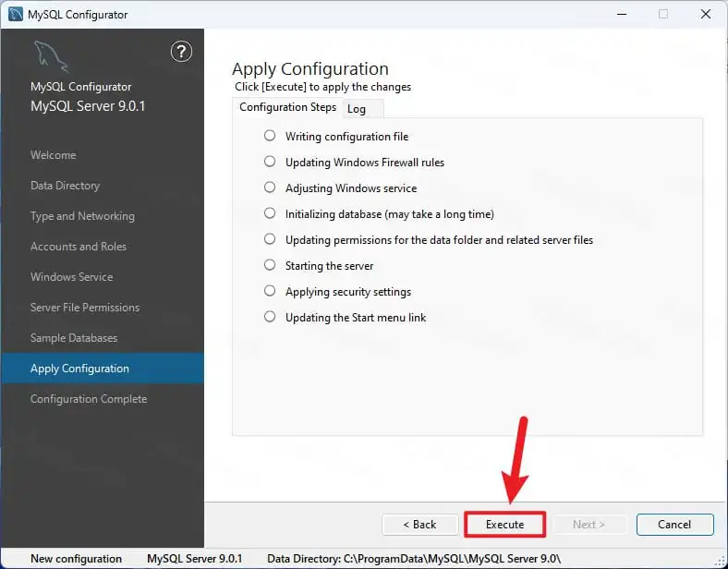Click the 'New configuration' status bar entry
The height and width of the screenshot is (569, 728).
point(76,559)
